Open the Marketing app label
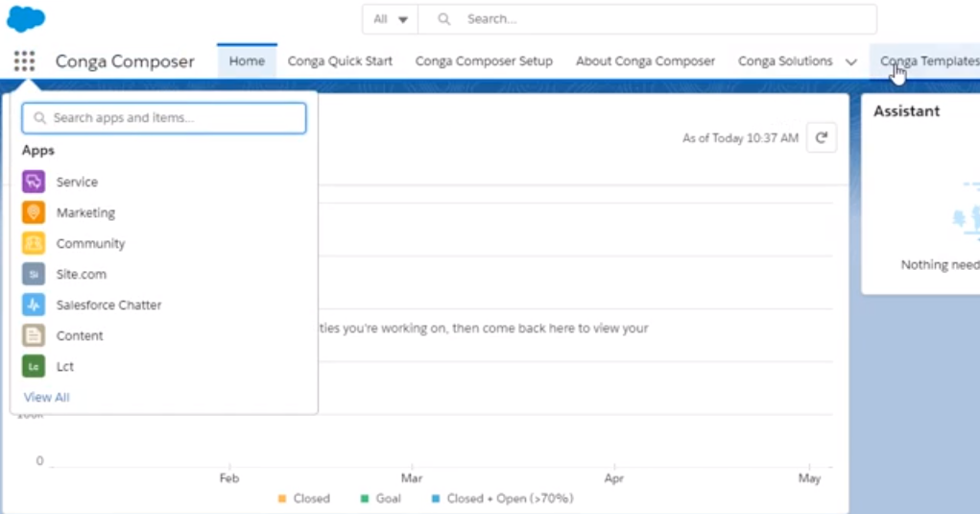Image resolution: width=980 pixels, height=514 pixels. coord(85,212)
